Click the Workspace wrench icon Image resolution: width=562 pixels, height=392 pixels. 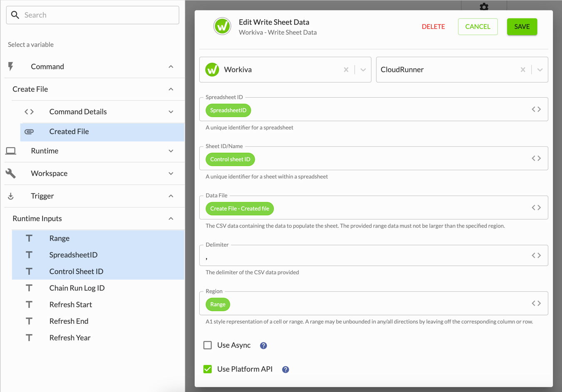(x=11, y=173)
